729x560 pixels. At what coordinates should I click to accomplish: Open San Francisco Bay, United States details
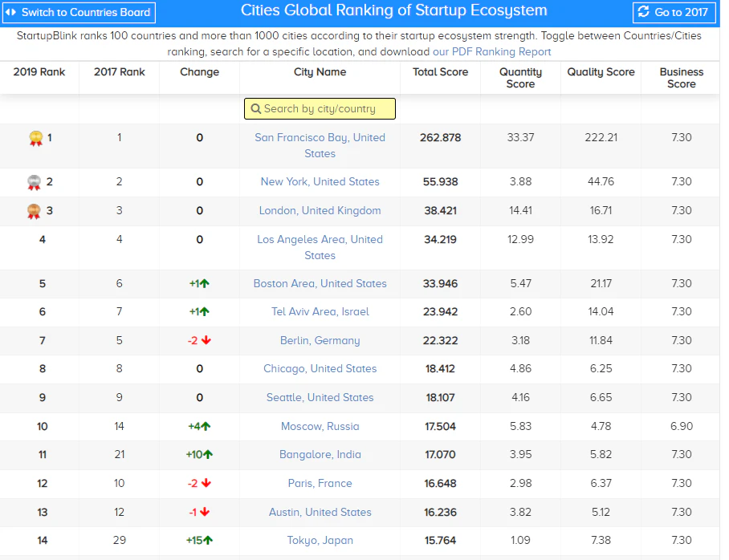pos(320,145)
